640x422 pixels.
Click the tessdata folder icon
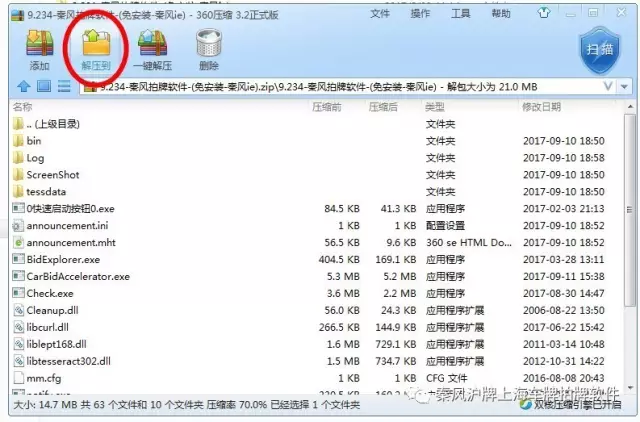pyautogui.click(x=18, y=191)
